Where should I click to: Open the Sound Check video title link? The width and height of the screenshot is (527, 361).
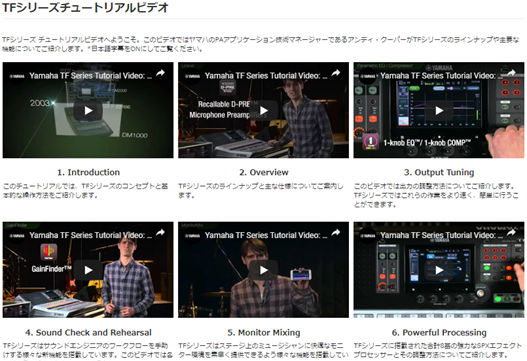[90, 235]
